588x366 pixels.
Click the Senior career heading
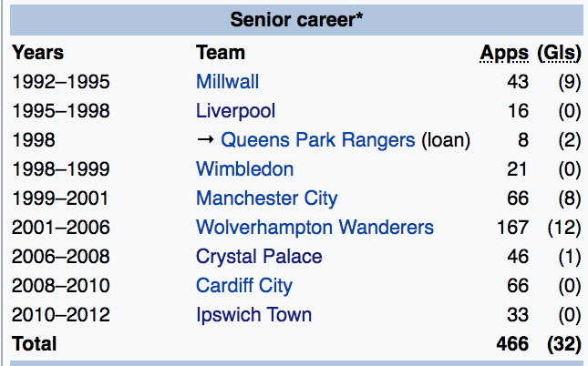click(295, 19)
